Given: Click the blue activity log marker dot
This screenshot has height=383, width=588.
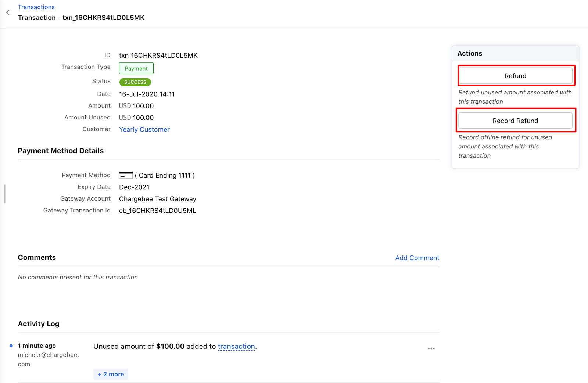Looking at the screenshot, I should click(x=11, y=346).
